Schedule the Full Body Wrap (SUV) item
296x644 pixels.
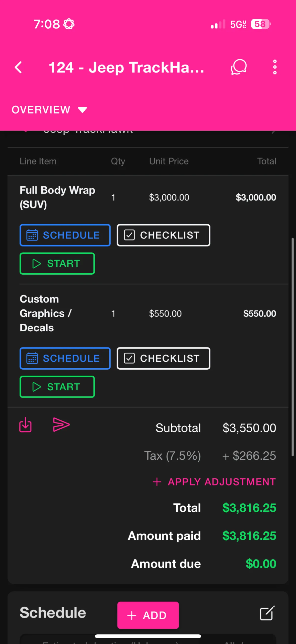coord(65,235)
